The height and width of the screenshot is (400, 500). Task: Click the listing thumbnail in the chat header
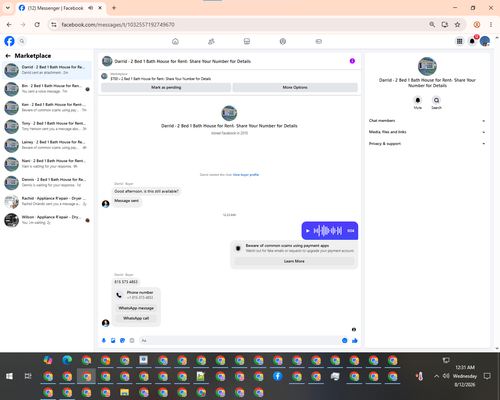click(x=107, y=61)
